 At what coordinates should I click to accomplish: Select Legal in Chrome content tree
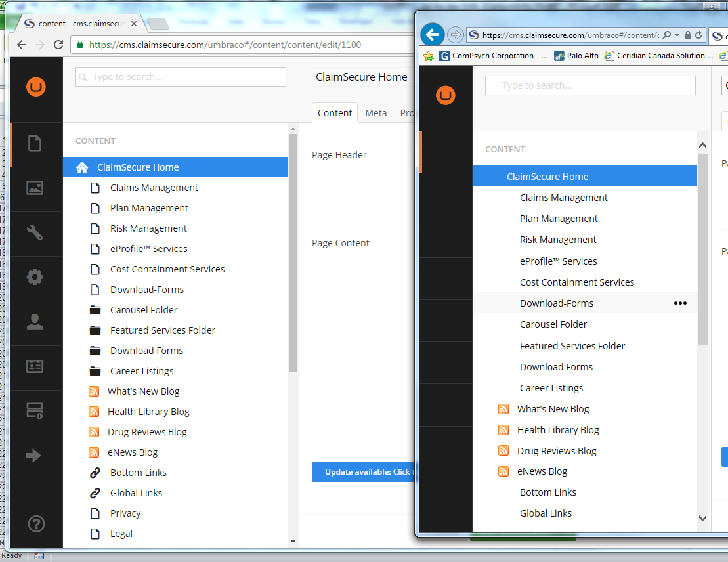(121, 534)
